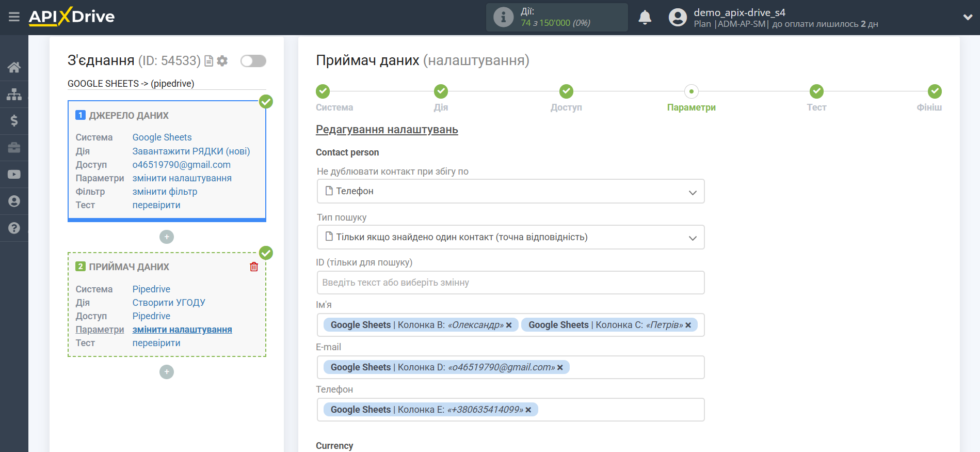Toggle the connection enable switch
This screenshot has height=452, width=980.
[253, 61]
